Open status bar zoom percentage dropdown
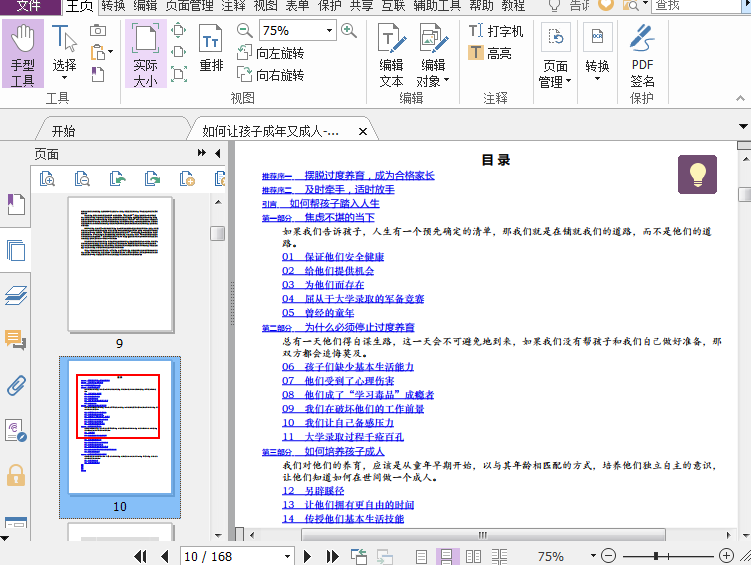Viewport: 751px width, 565px height. [x=593, y=556]
